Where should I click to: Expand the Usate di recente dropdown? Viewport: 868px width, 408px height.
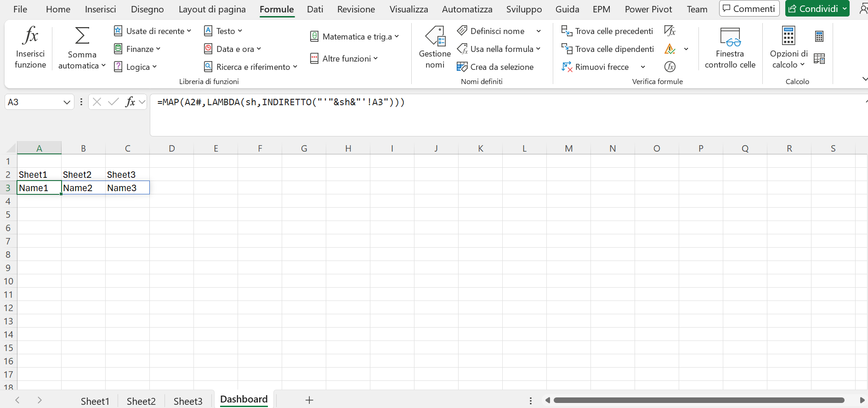click(152, 31)
